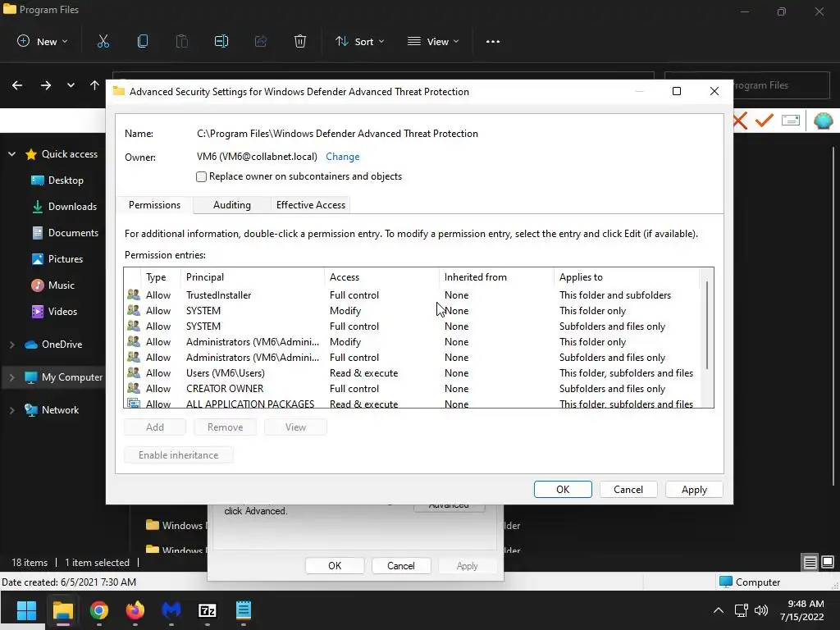Launch Firefox from the taskbar

click(135, 610)
